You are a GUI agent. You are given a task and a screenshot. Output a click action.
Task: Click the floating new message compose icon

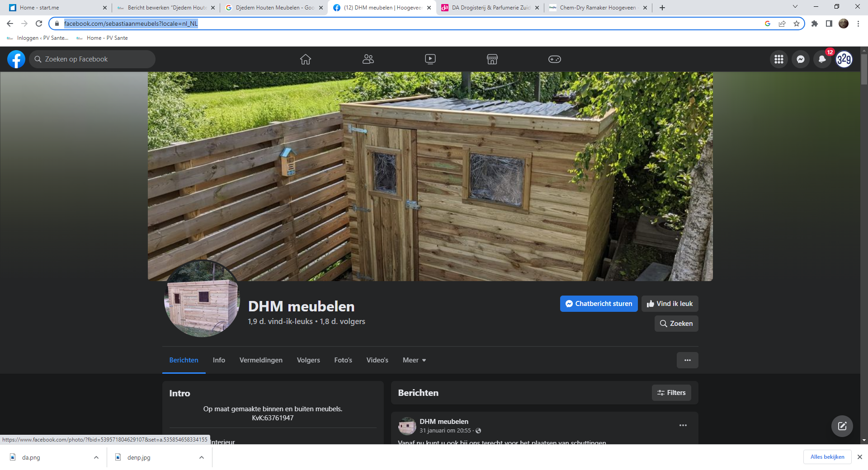coord(842,426)
